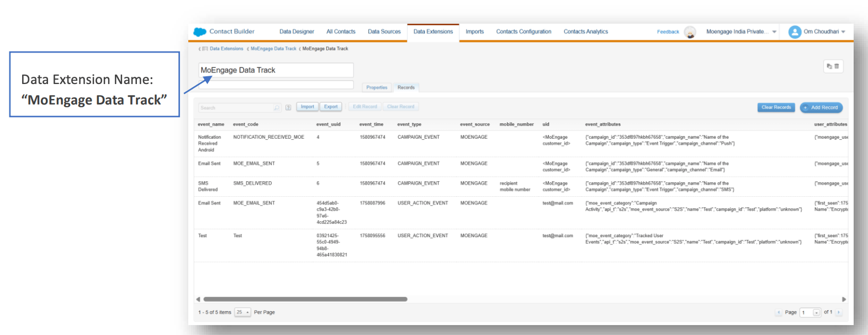Viewport: 868px width, 335px height.
Task: Click the event_time column header
Action: (371, 124)
